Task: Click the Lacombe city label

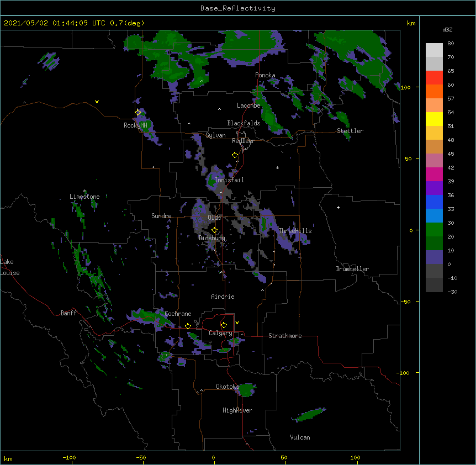Action: pos(248,105)
